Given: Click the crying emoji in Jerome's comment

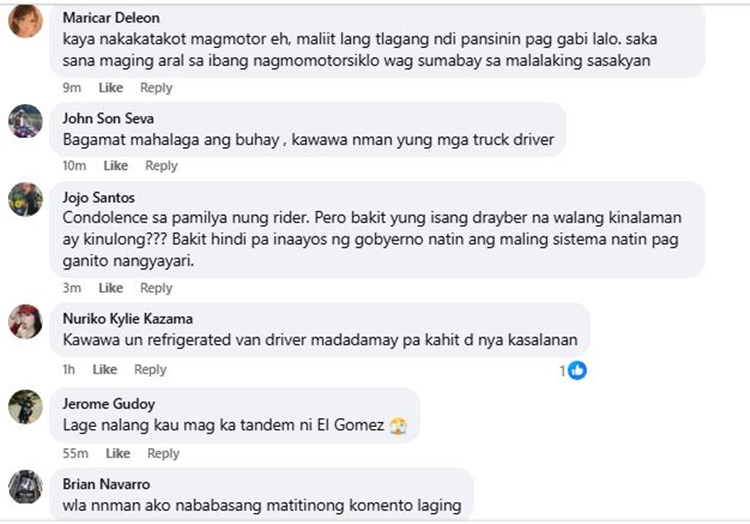Looking at the screenshot, I should pyautogui.click(x=398, y=425).
